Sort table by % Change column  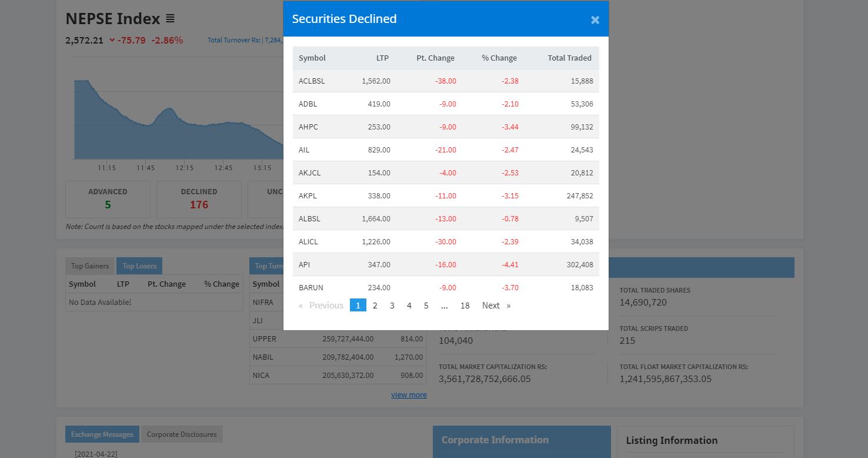pos(499,58)
